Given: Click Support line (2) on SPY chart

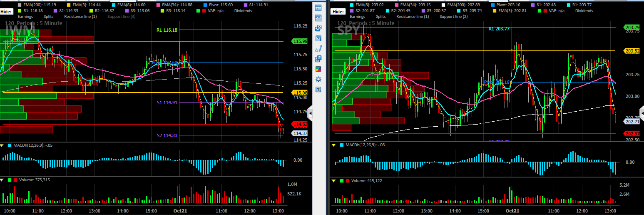Looking at the screenshot, I should pos(453,16).
